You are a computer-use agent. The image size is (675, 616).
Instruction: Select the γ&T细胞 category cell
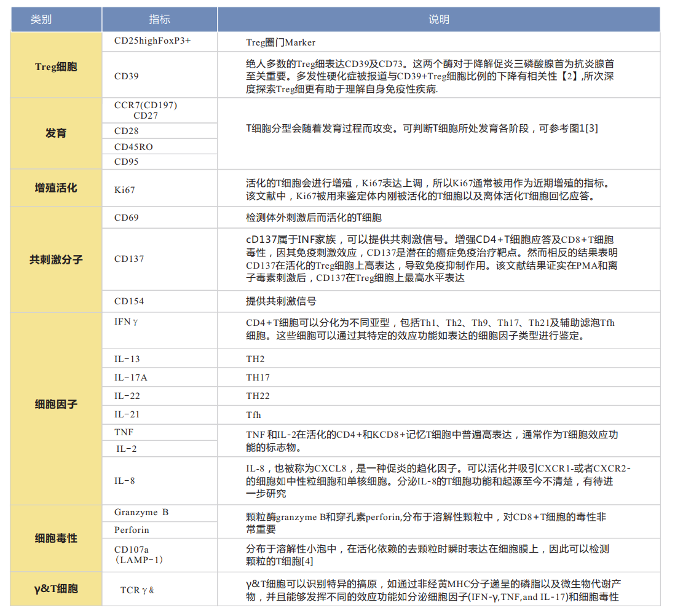(x=55, y=588)
